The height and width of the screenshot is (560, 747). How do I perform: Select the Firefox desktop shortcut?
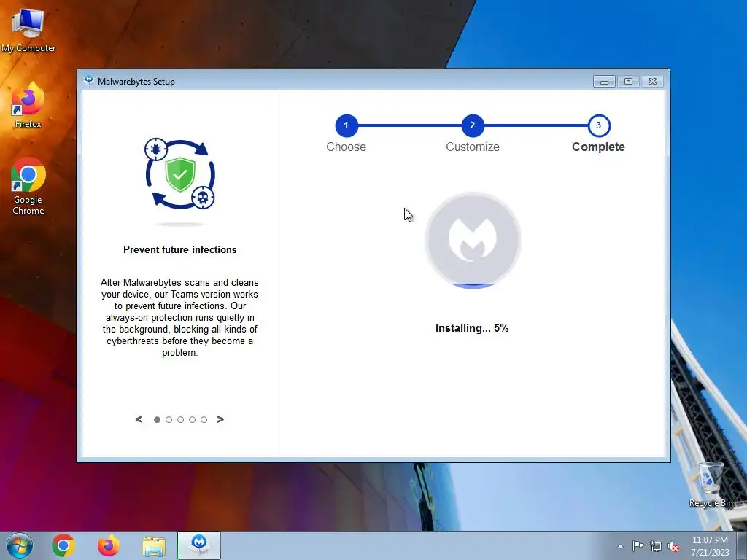[x=28, y=105]
